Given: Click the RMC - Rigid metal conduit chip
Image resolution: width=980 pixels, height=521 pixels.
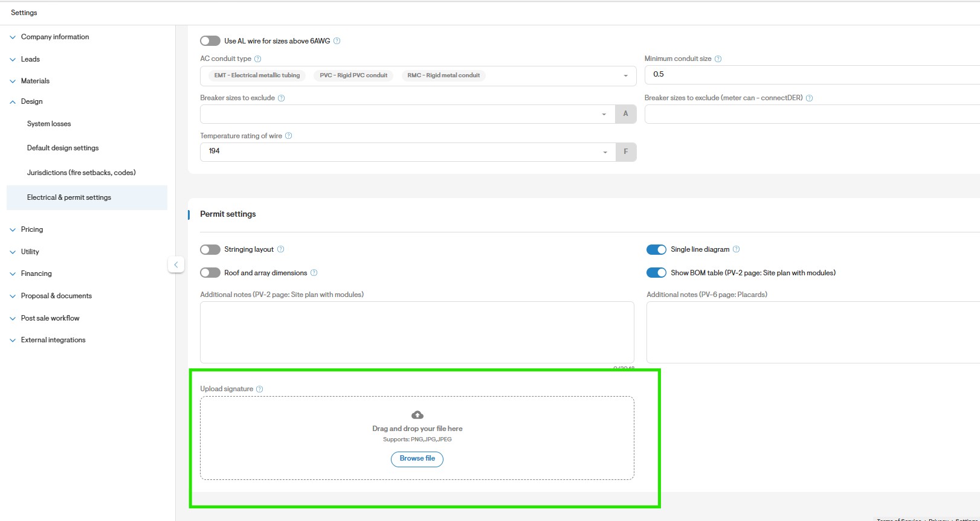Looking at the screenshot, I should pyautogui.click(x=443, y=75).
